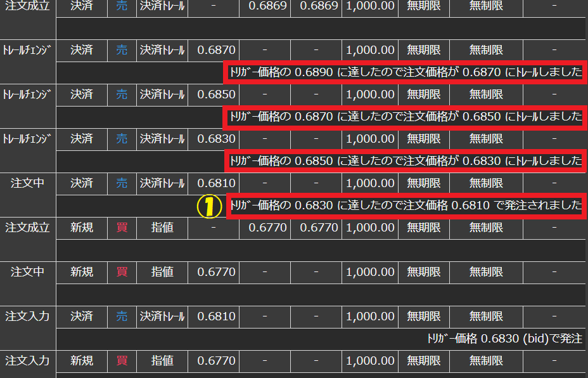Click 決済 in the 0.6870 トレールチェンジ row
This screenshot has width=588, height=378.
click(81, 50)
